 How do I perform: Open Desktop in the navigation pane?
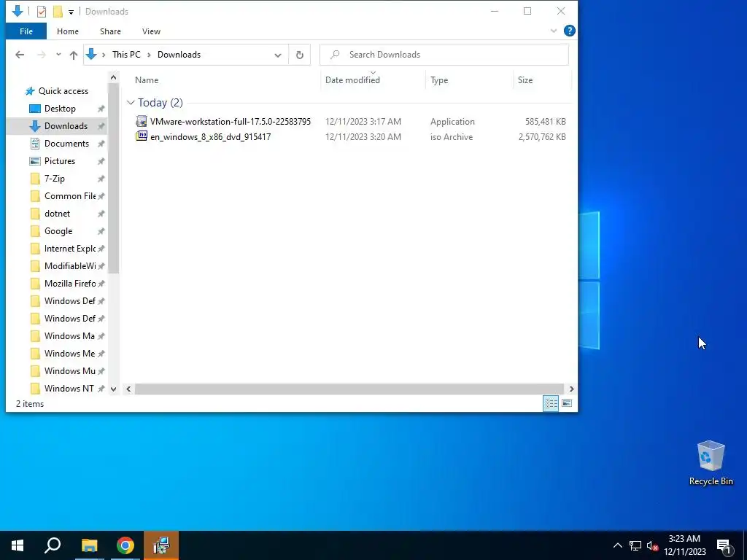(x=60, y=109)
